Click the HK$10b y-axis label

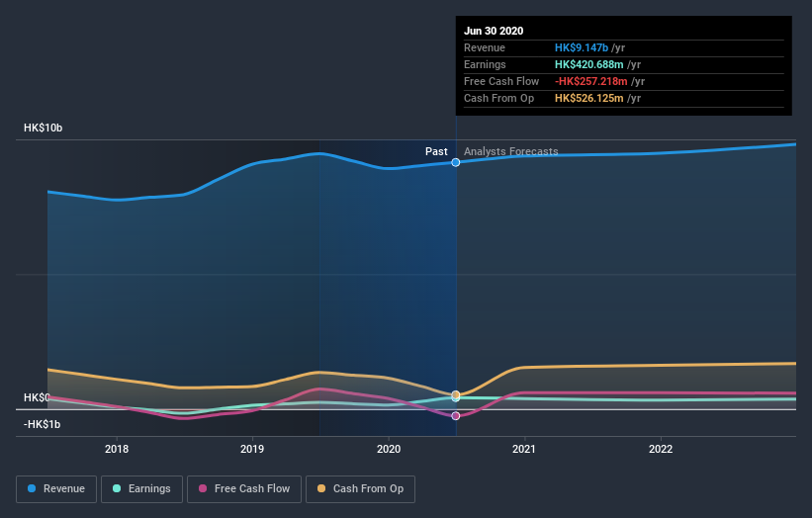tap(43, 128)
